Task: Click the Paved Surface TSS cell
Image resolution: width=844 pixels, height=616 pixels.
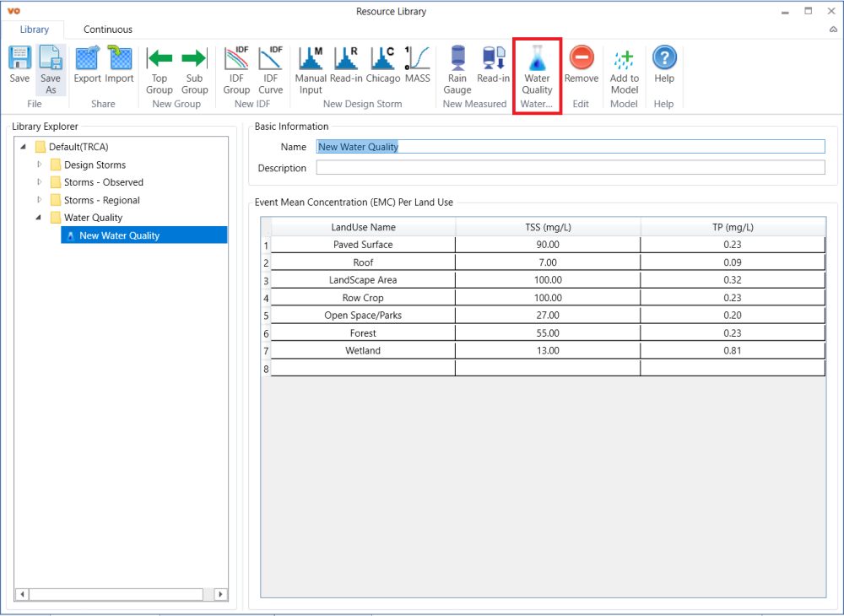Action: pyautogui.click(x=548, y=245)
